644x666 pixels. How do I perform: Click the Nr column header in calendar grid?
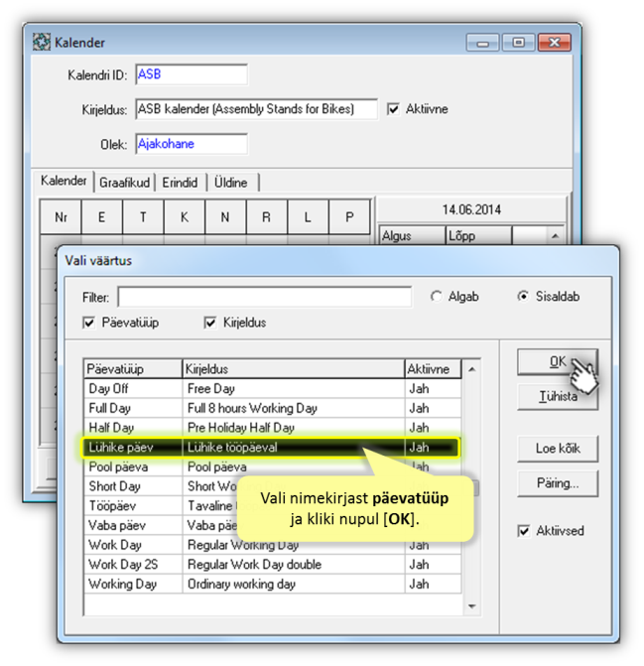pos(61,217)
